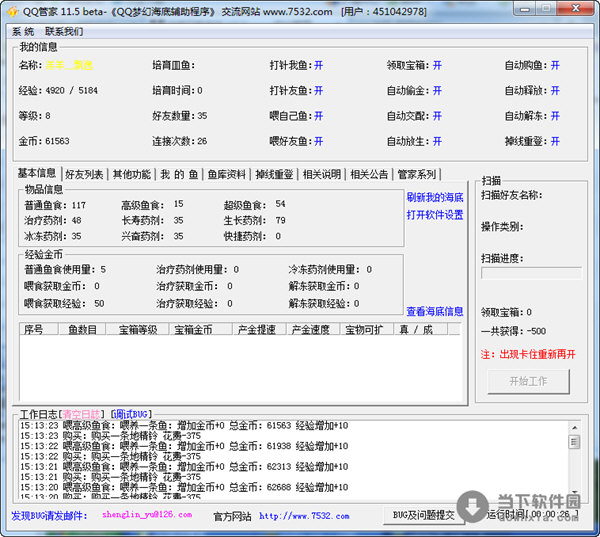Click the 好友数量: 35 text
The height and width of the screenshot is (537, 600).
[x=179, y=116]
